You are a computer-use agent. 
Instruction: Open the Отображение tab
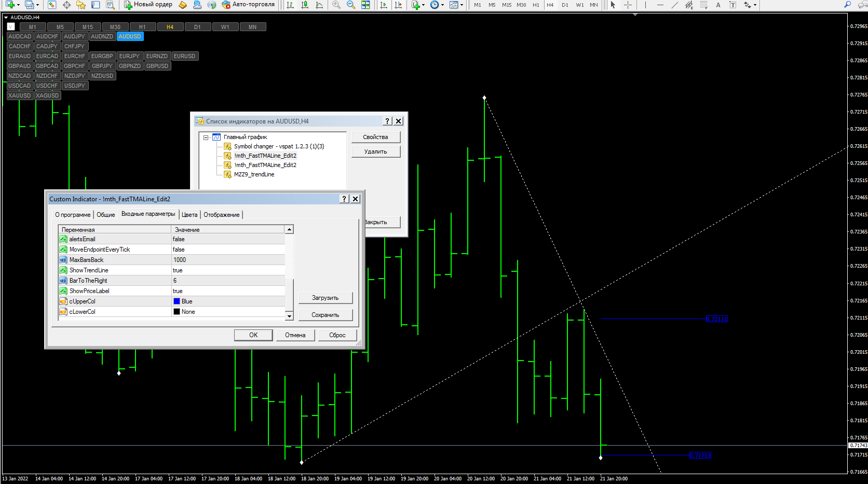click(222, 215)
